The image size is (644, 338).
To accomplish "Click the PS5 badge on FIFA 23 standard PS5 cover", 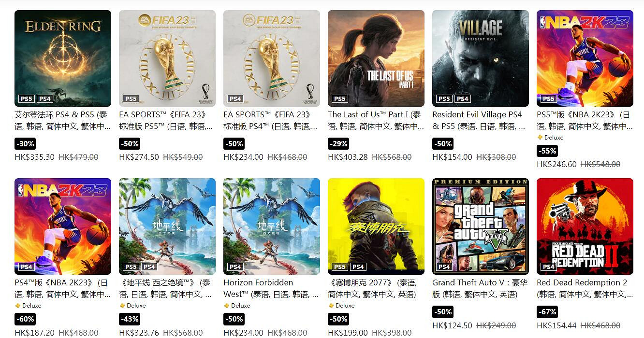I will pyautogui.click(x=131, y=99).
